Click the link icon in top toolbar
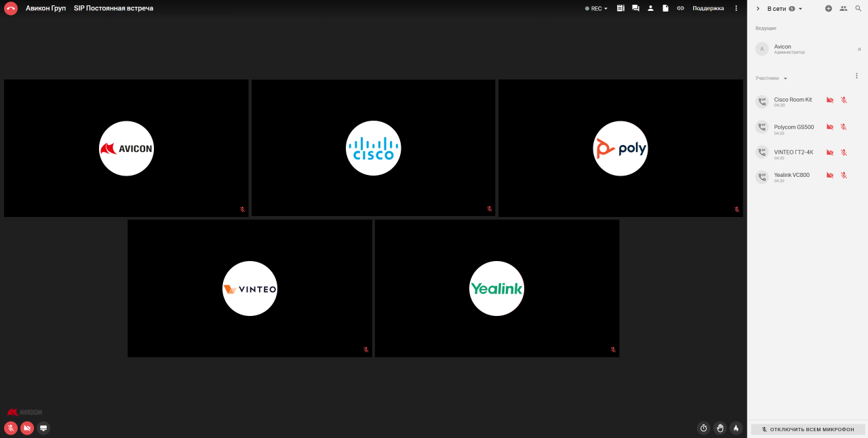The image size is (868, 438). click(680, 8)
